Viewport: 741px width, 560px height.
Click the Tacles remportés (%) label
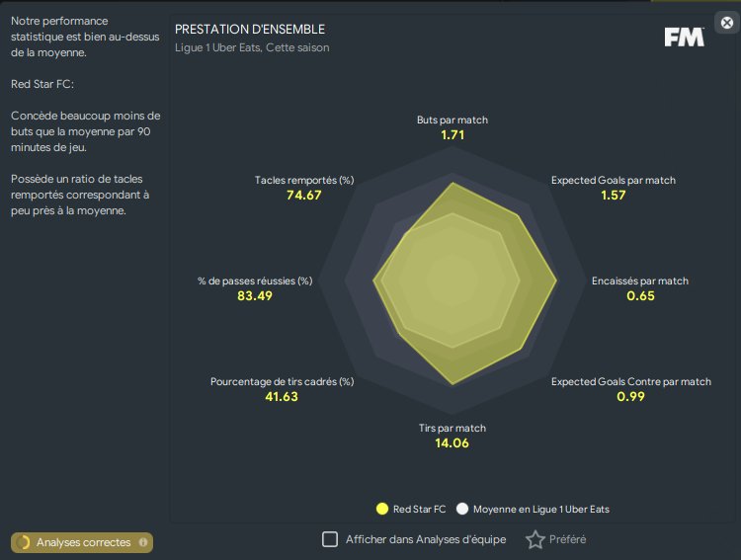pyautogui.click(x=303, y=181)
